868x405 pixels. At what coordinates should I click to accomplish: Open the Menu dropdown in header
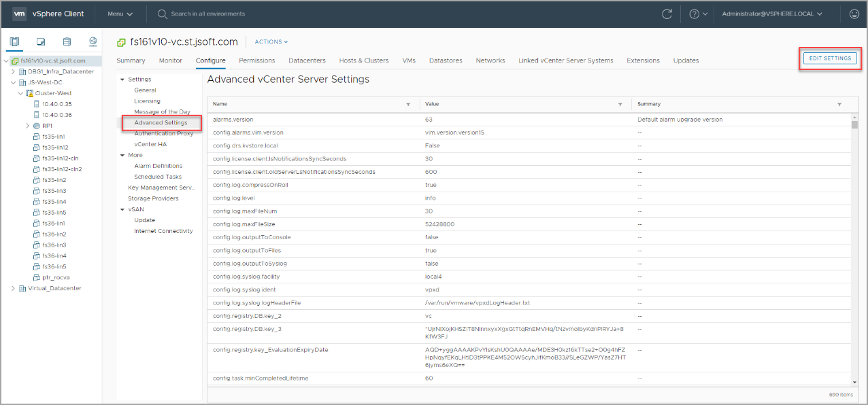pos(120,14)
